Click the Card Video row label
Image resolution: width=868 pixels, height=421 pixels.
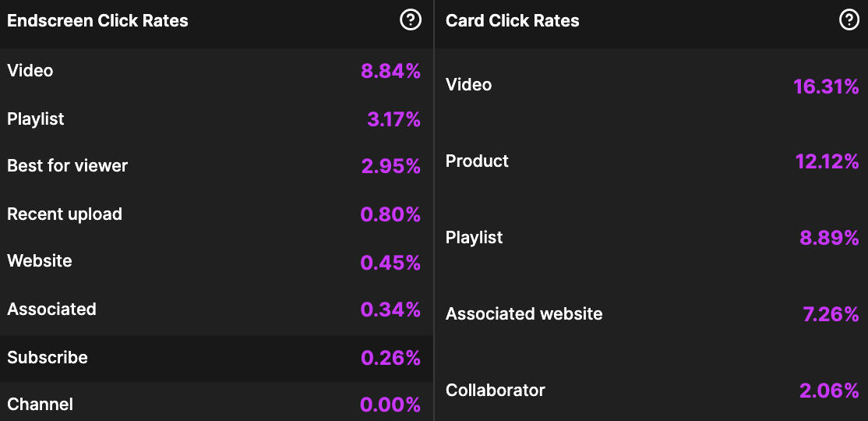coord(469,85)
